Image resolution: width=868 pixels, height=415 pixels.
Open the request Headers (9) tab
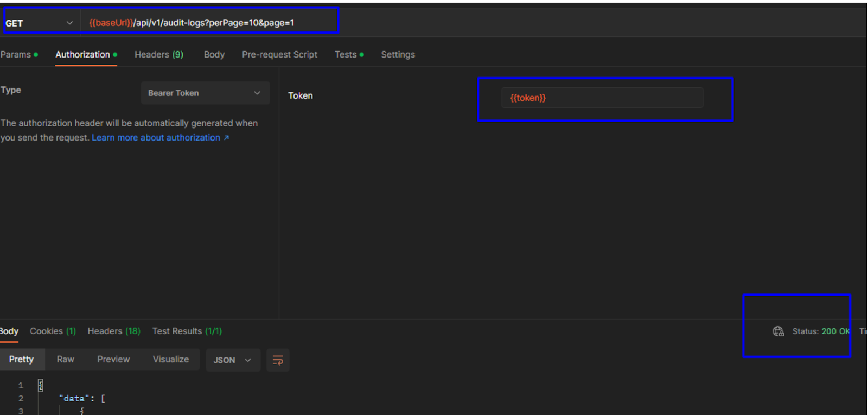click(158, 55)
